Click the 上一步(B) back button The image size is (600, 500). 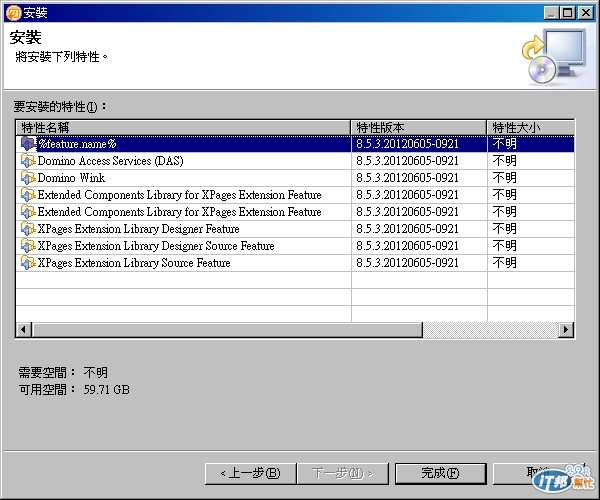tap(251, 474)
